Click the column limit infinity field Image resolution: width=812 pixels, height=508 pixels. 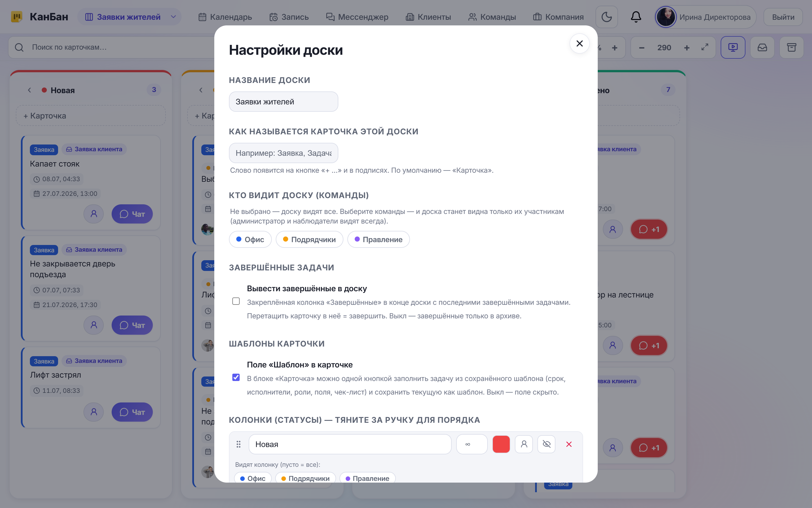point(472,444)
